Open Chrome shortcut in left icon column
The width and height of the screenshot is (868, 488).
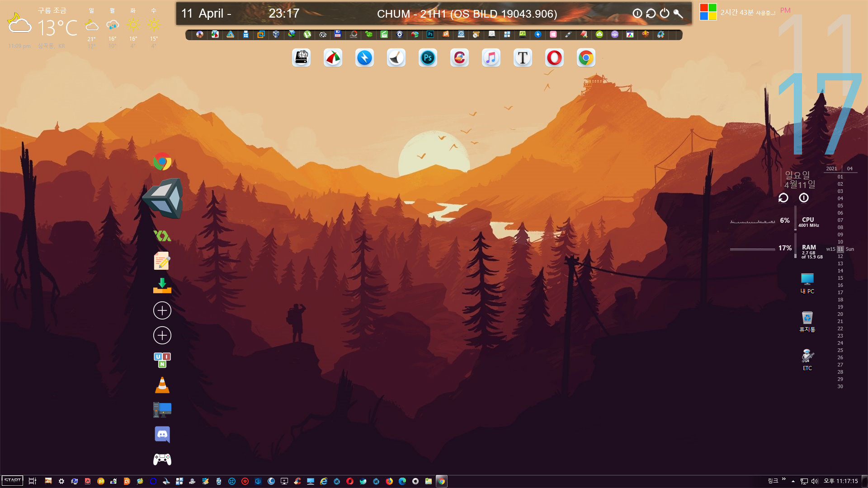162,161
